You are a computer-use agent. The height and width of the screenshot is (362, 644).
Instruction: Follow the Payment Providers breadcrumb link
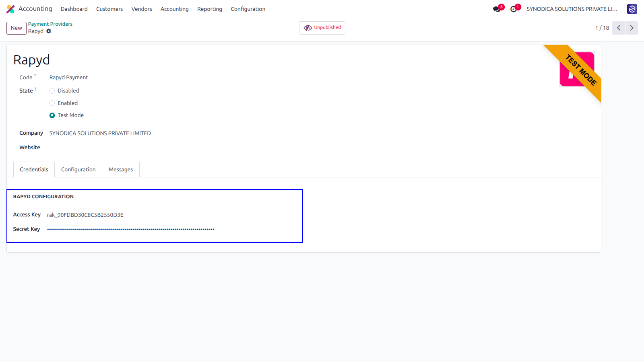pyautogui.click(x=50, y=24)
